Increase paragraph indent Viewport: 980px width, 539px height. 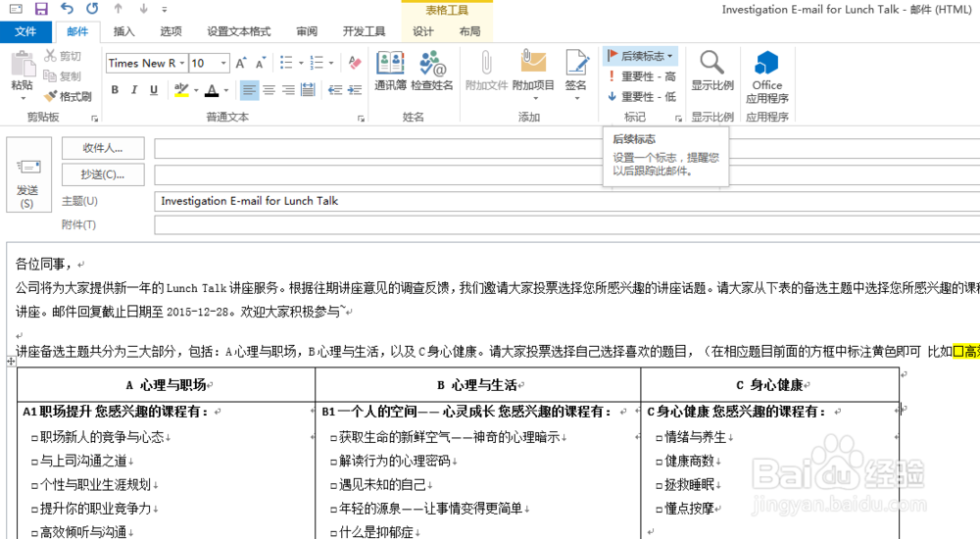point(355,90)
